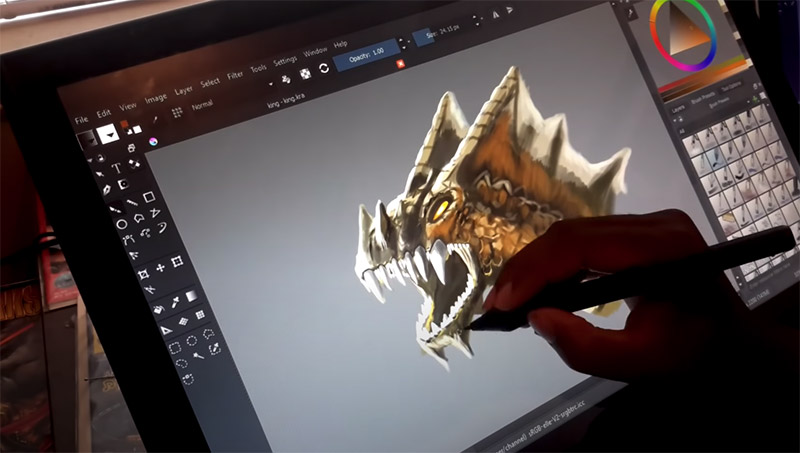Close the king.kra document with red X

(401, 64)
